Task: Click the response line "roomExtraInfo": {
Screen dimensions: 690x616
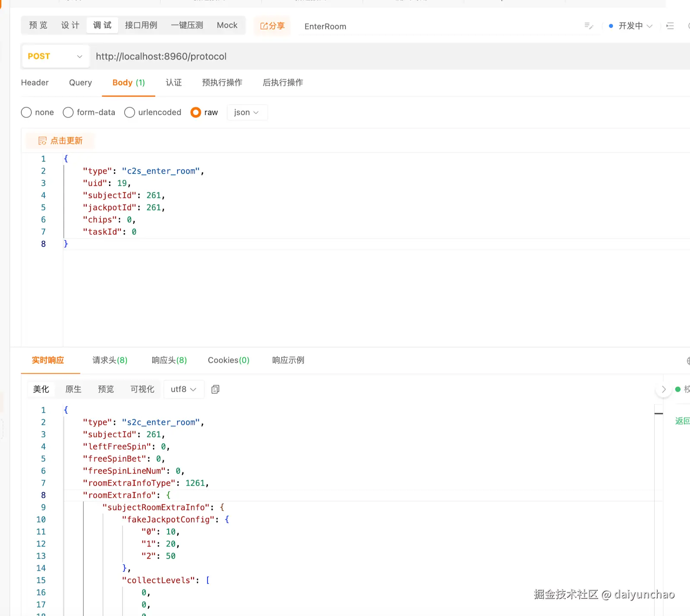Action: [127, 495]
